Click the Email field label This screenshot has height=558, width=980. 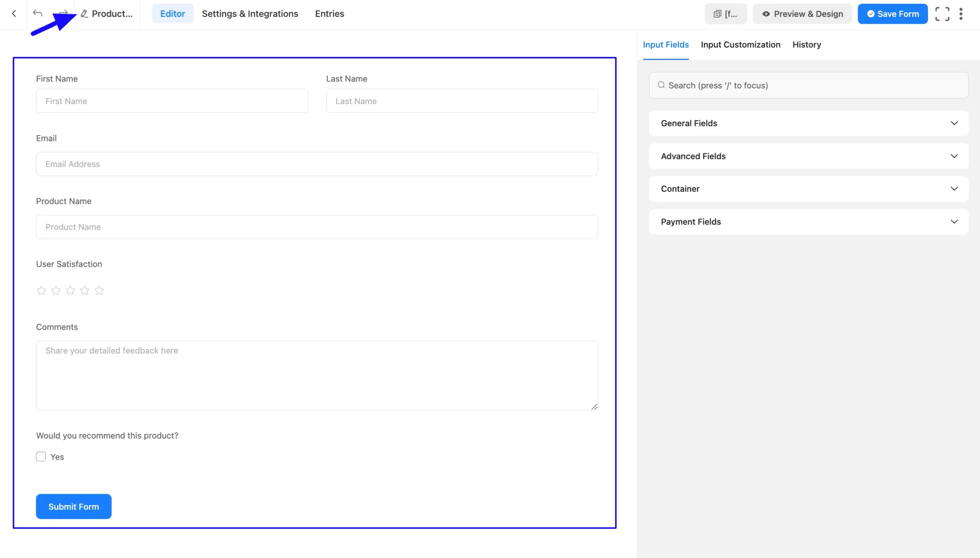coord(46,138)
